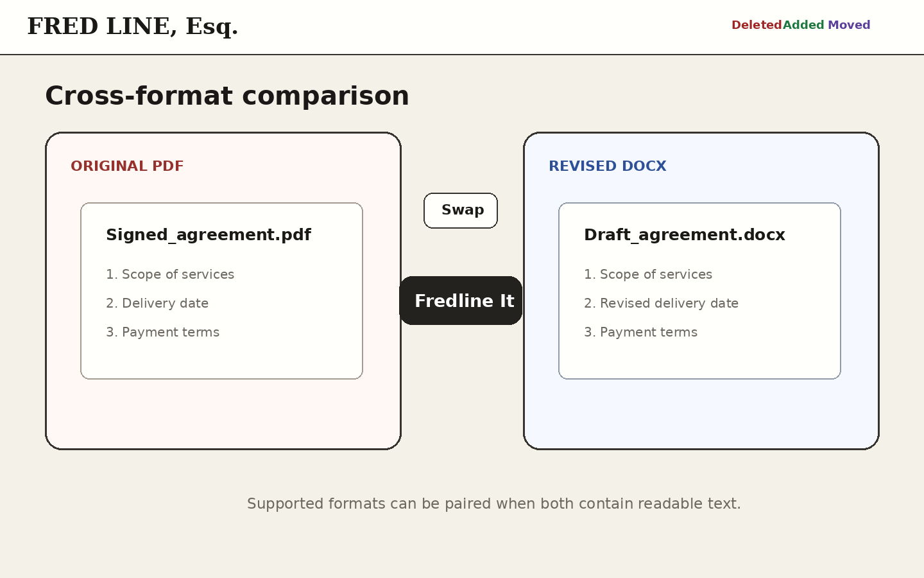Click the Signed_agreement.pdf file name
The width and height of the screenshot is (924, 578).
(x=209, y=235)
